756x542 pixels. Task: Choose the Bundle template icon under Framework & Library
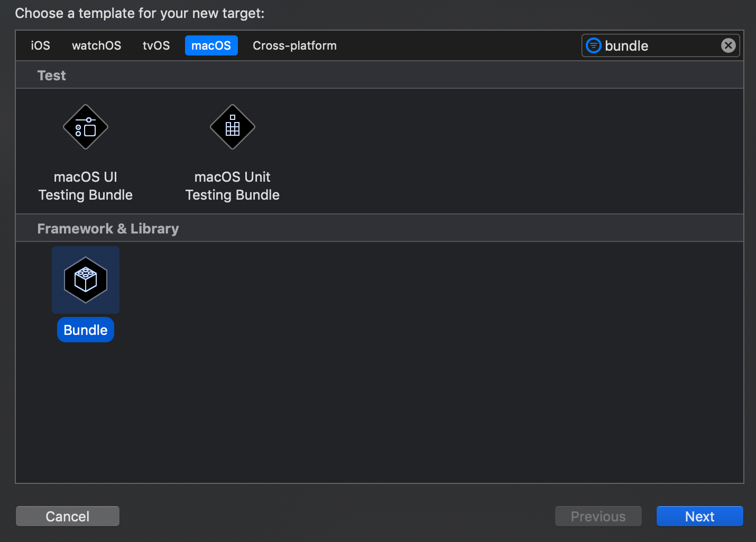coord(85,280)
